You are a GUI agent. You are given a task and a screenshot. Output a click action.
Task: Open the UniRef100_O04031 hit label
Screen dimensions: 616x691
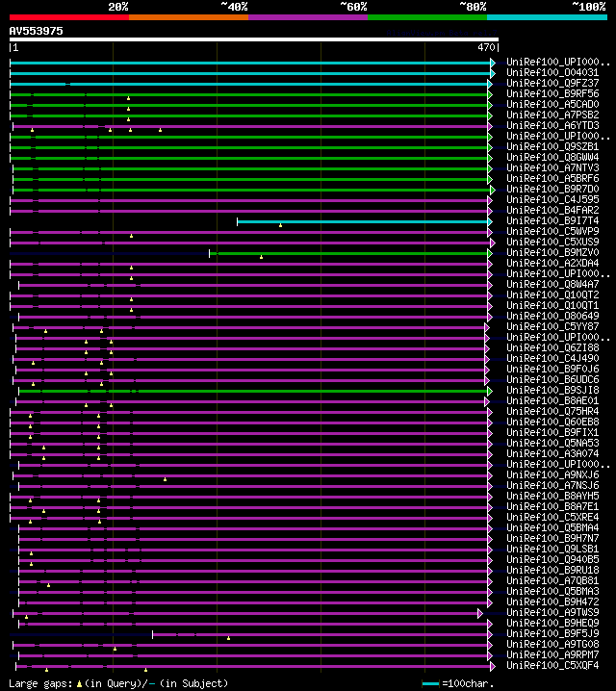[552, 73]
